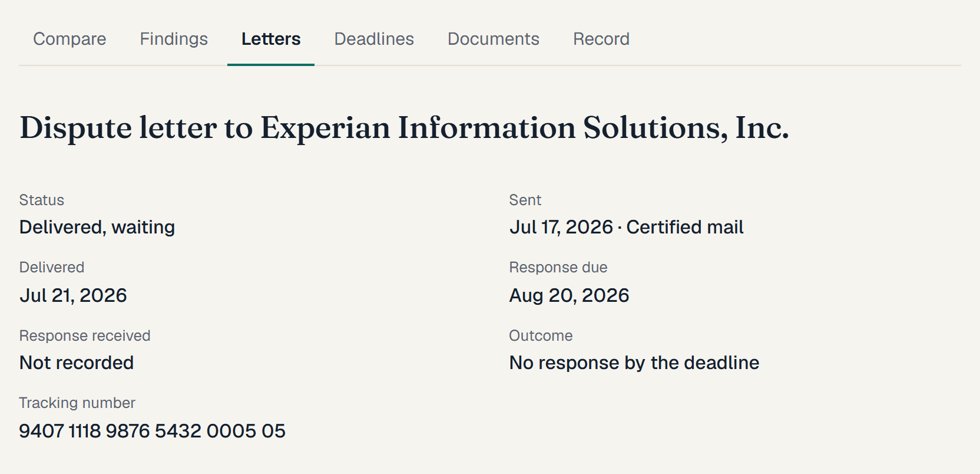
Task: Go to the Deadlines tab
Action: [374, 39]
